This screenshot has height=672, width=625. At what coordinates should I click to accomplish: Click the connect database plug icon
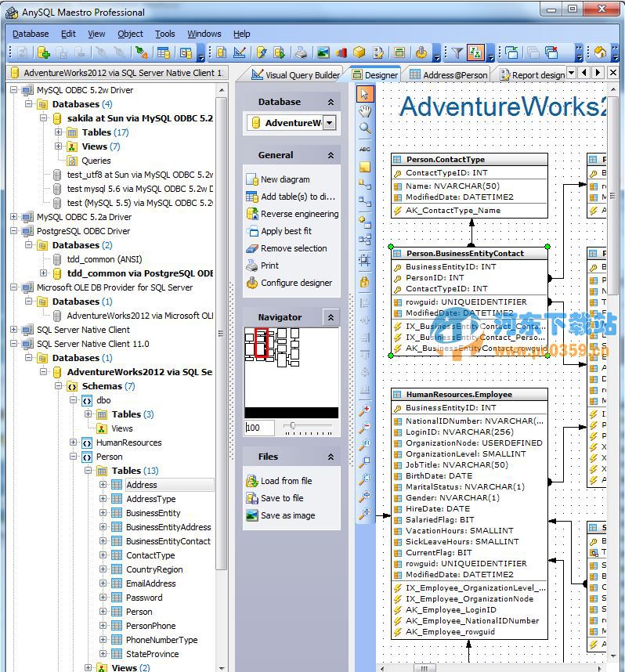tap(141, 52)
